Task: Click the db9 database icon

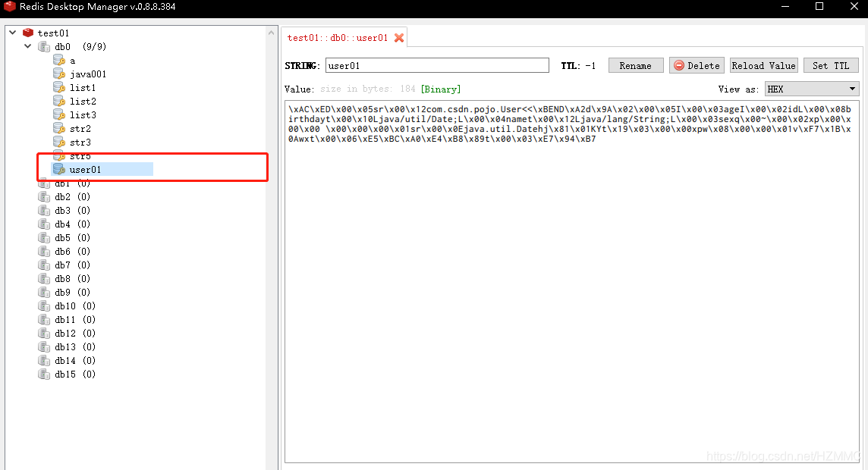Action: pos(44,292)
